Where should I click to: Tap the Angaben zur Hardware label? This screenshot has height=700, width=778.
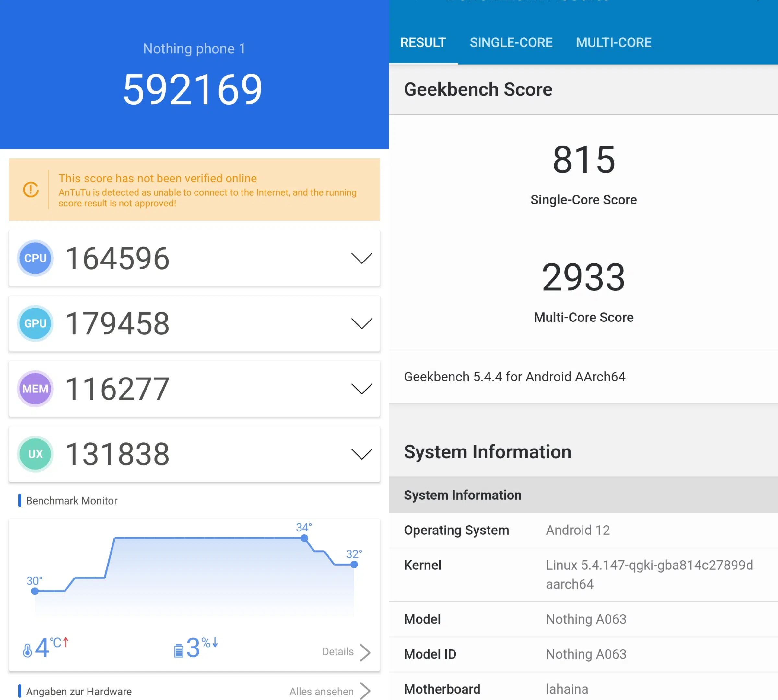pyautogui.click(x=78, y=692)
